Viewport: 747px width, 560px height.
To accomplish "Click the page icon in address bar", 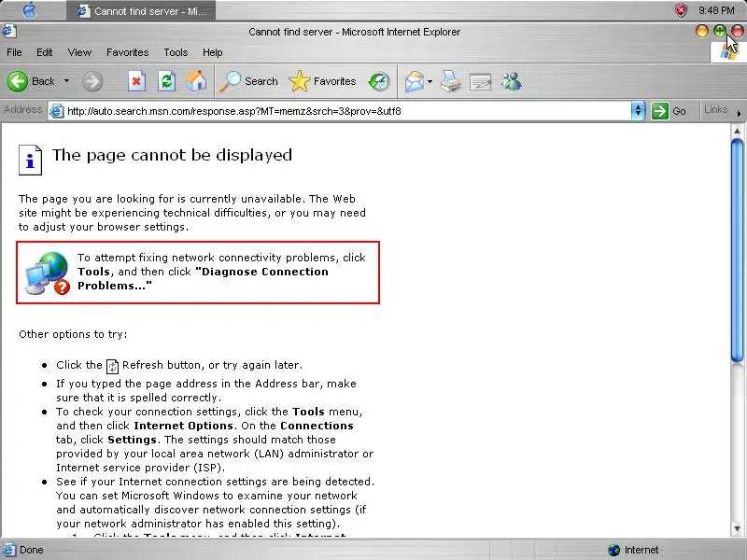I will [x=57, y=111].
